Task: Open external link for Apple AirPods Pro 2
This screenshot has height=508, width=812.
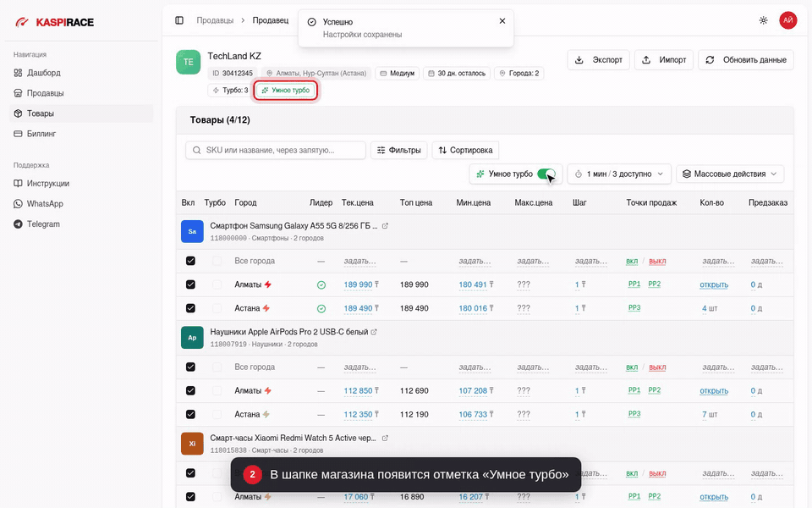Action: point(374,332)
